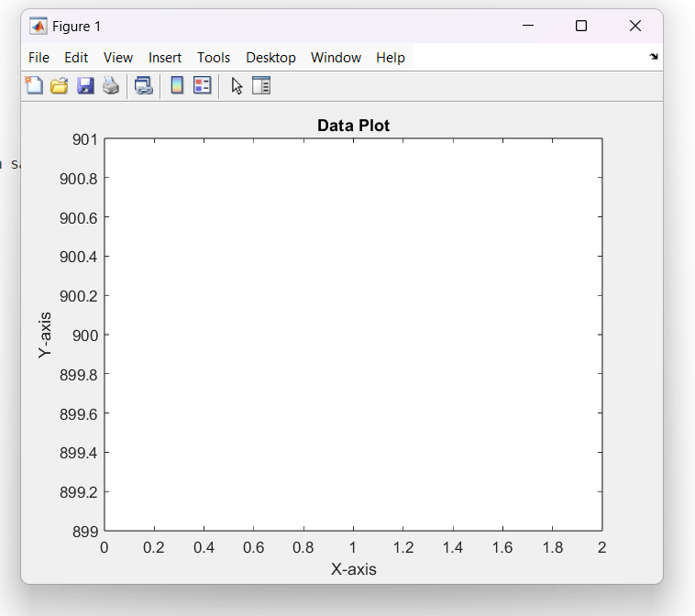Close the Figure 1 window
This screenshot has width=695, height=616.
pyautogui.click(x=635, y=26)
